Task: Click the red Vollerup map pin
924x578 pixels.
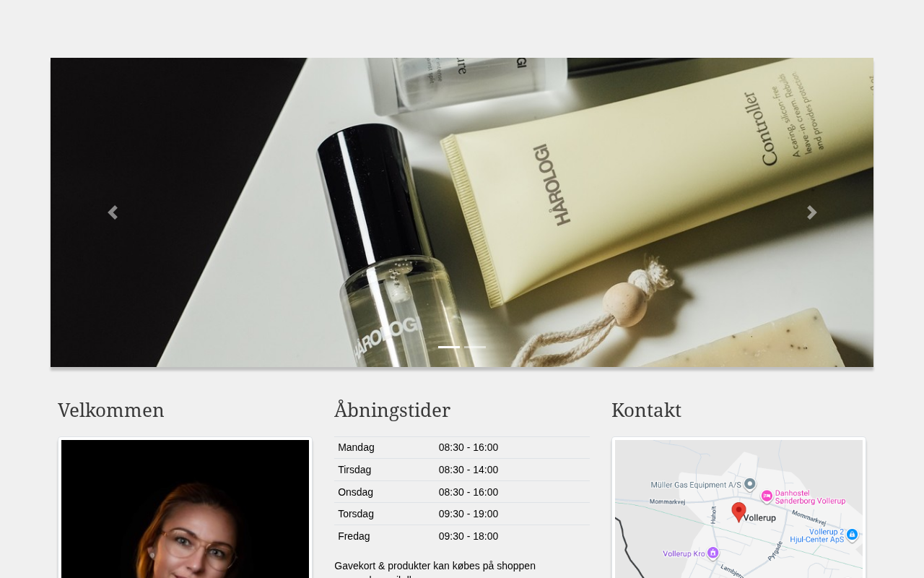Action: coord(738,512)
